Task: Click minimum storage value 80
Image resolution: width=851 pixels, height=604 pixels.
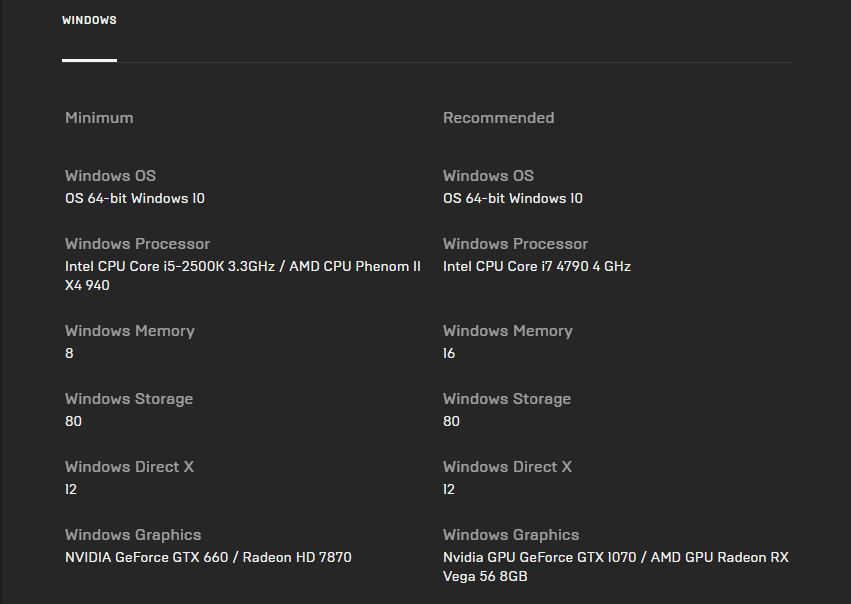Action: pyautogui.click(x=73, y=421)
